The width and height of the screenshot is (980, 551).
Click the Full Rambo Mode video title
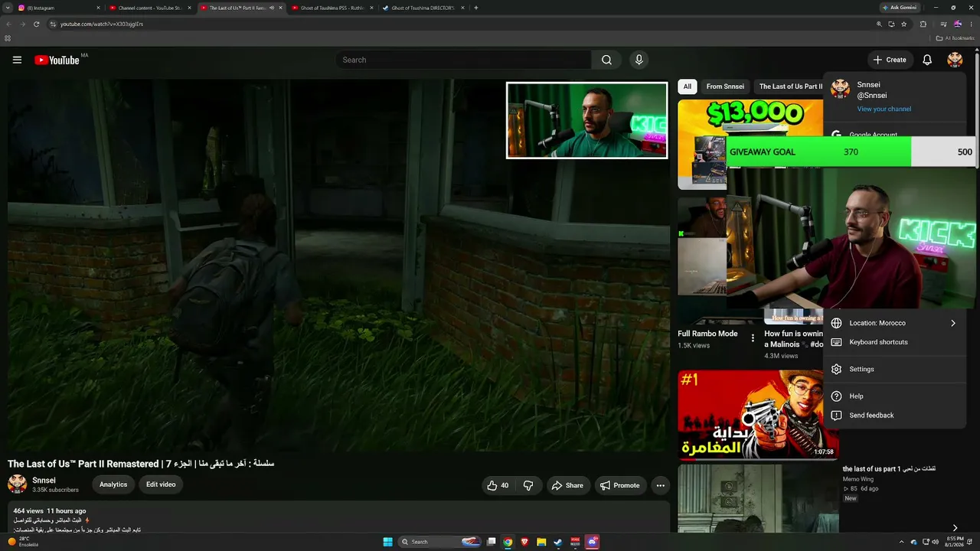pos(707,334)
